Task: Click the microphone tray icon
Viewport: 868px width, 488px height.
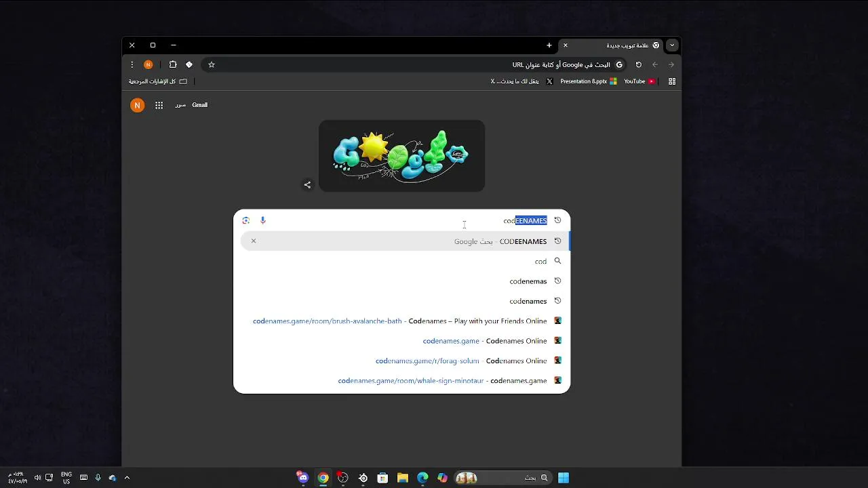Action: (98, 478)
